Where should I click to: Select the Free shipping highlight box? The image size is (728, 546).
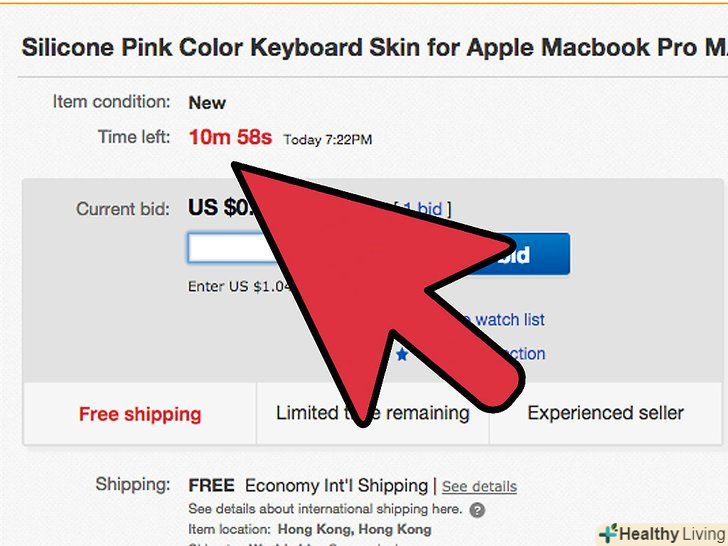[x=140, y=414]
